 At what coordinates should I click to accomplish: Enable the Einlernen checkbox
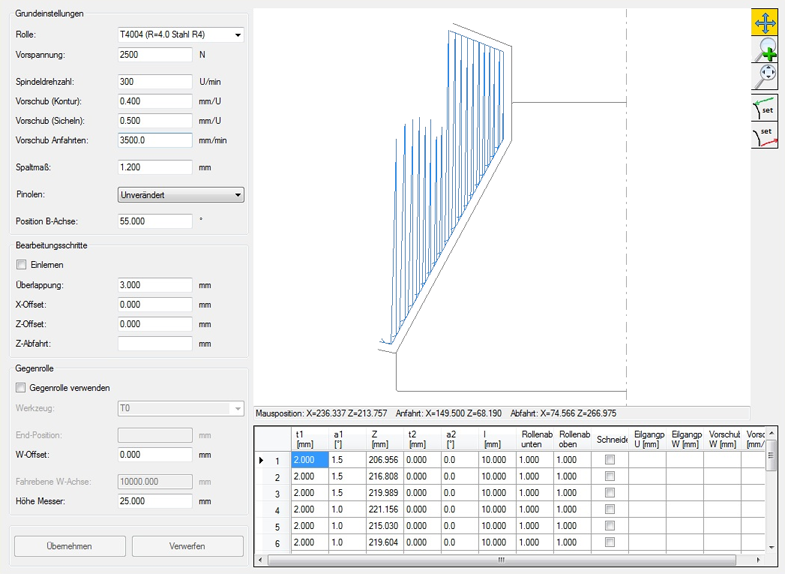click(21, 265)
